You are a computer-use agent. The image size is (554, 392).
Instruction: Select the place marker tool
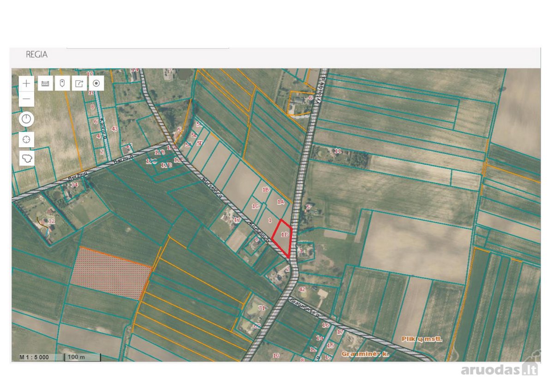[62, 84]
